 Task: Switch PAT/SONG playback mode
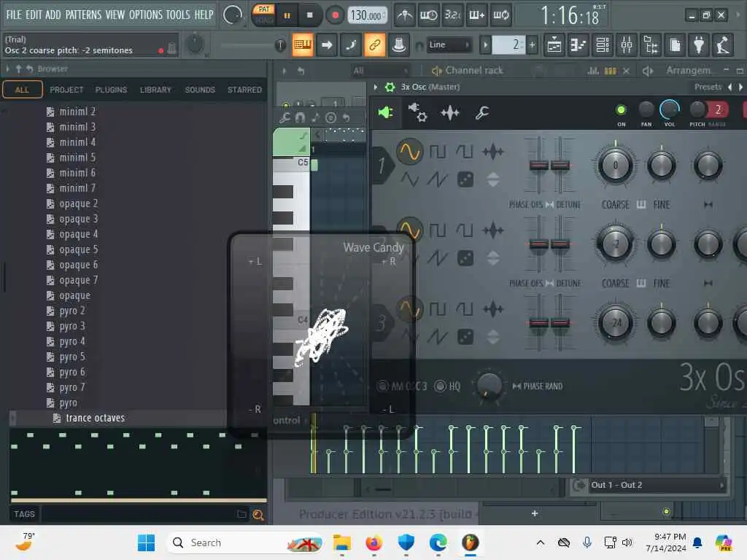(x=264, y=15)
